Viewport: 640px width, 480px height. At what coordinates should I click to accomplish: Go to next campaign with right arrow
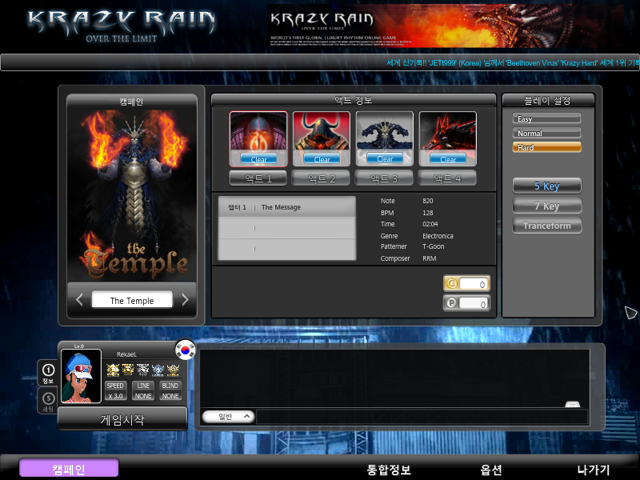(x=185, y=300)
